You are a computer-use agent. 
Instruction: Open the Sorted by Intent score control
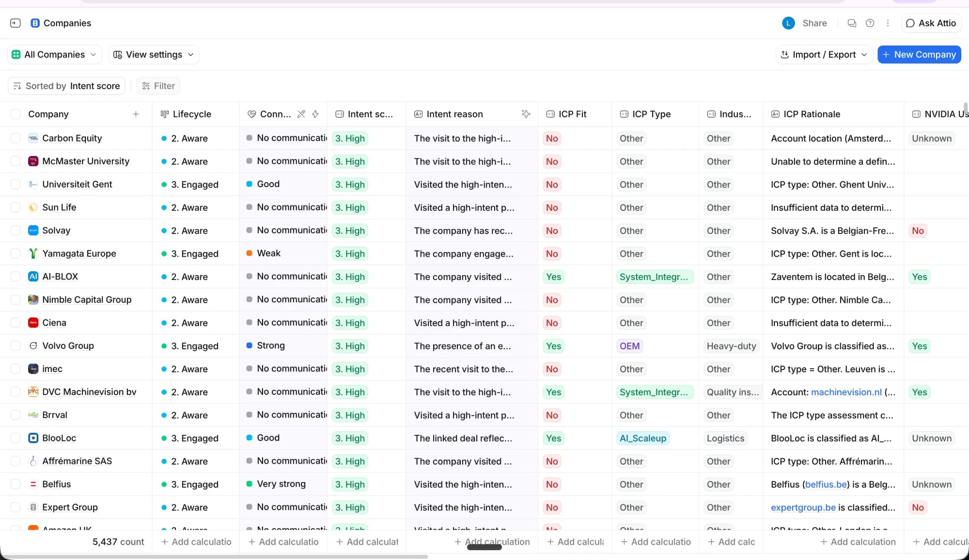tap(67, 86)
